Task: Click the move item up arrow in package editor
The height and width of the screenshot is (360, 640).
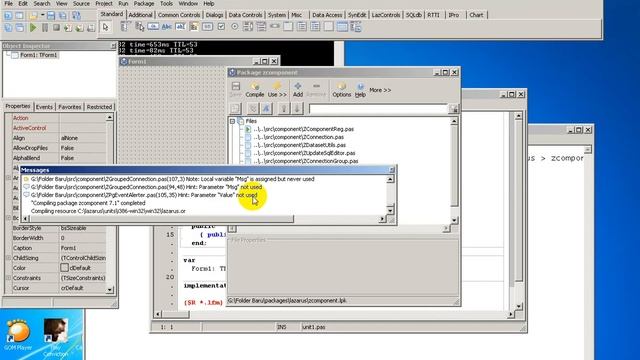Action: pos(284,109)
